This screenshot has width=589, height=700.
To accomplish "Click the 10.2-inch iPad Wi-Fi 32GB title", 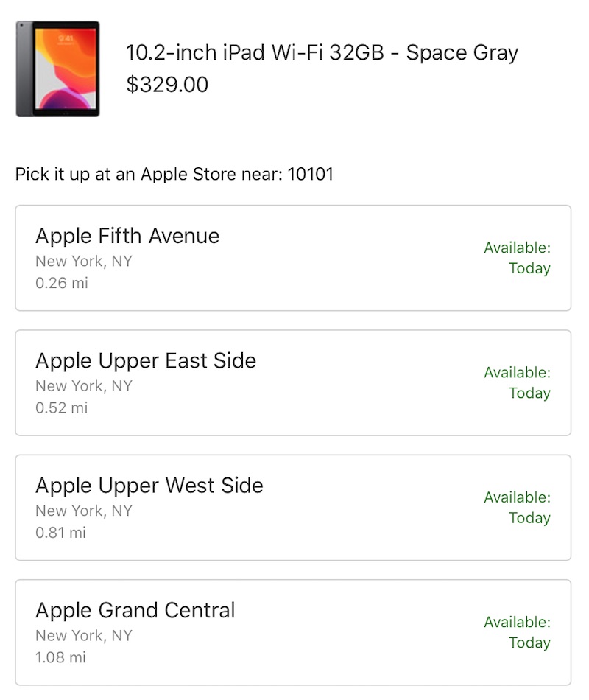I will point(322,53).
